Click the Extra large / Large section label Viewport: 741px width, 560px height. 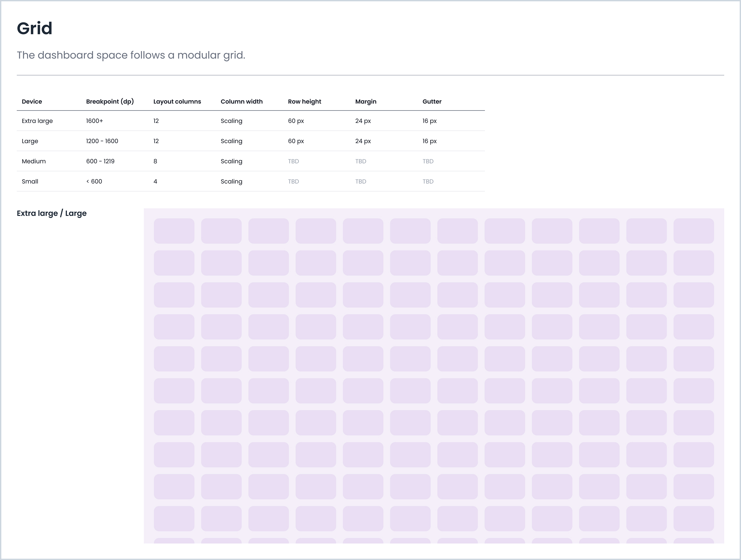coord(52,213)
